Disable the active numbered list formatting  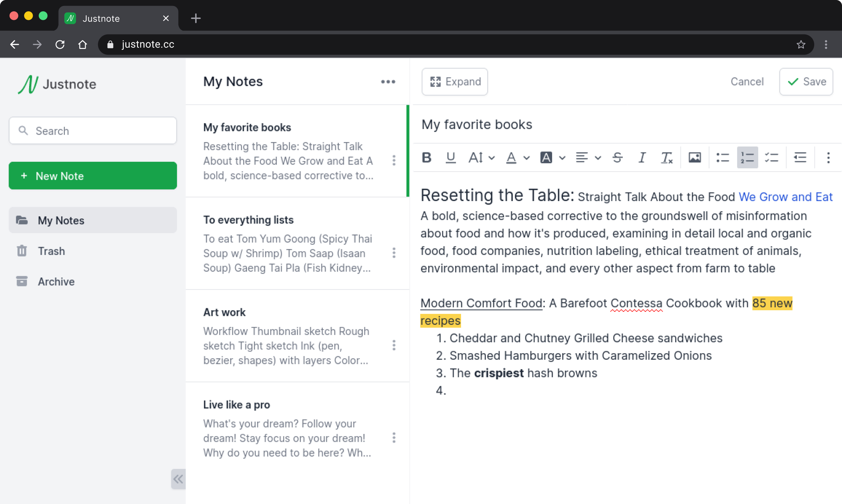point(747,157)
